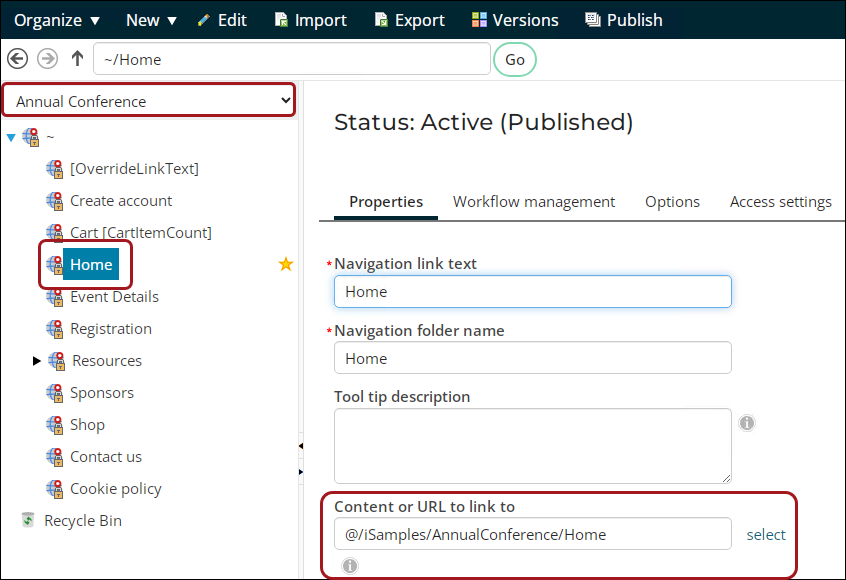Go forward with the right arrow icon

[x=47, y=59]
